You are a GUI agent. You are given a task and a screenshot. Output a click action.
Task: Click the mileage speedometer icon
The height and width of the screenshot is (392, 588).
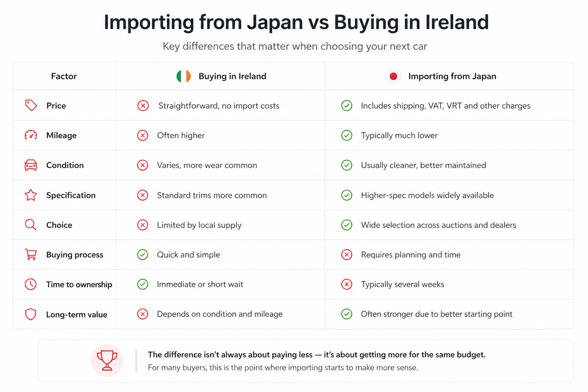[31, 135]
